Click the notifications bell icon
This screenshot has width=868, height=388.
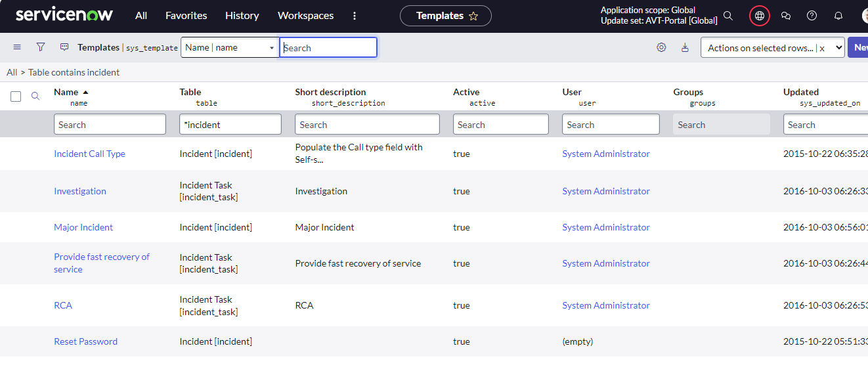[x=838, y=15]
